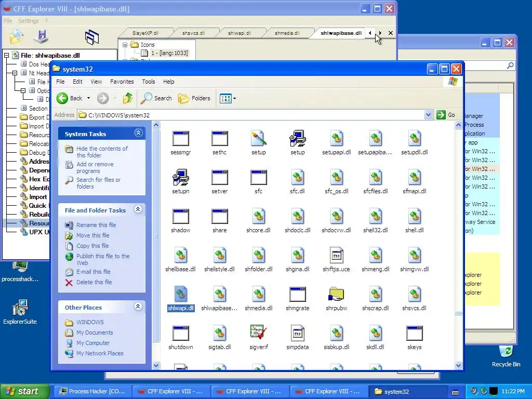Screen dimensions: 532x399
Task: Collapse File and Folder Tasks panel
Action: click(138, 209)
